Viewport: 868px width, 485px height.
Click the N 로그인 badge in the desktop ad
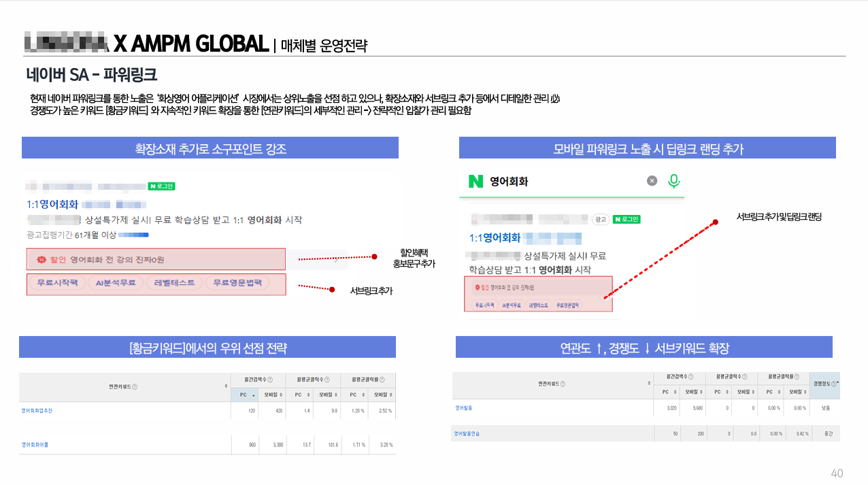pyautogui.click(x=162, y=186)
